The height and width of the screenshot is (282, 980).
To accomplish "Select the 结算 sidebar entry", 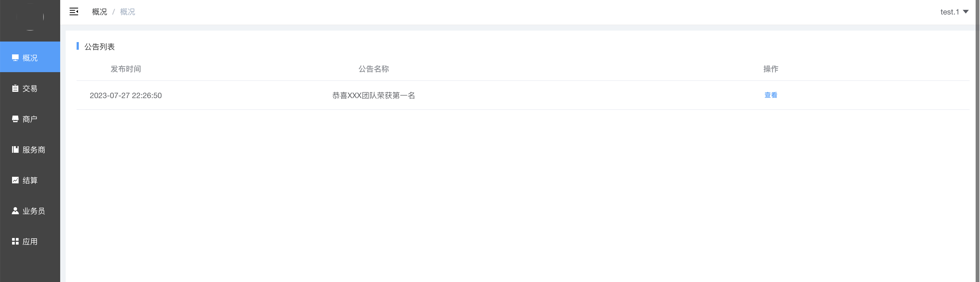I will [30, 180].
